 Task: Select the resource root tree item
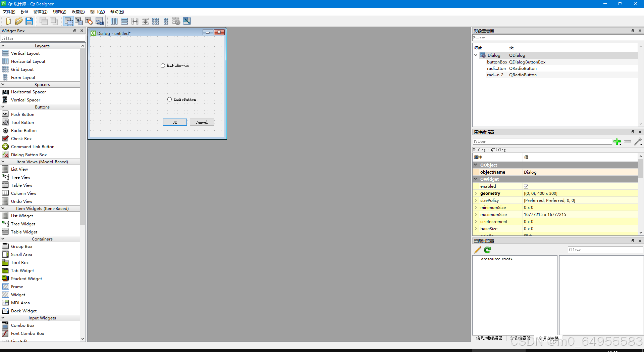pos(497,259)
